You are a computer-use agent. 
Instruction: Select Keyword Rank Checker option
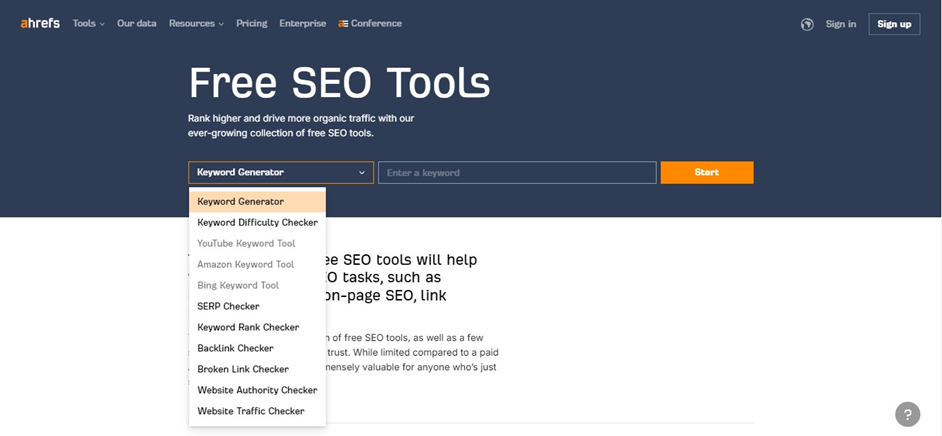click(248, 328)
